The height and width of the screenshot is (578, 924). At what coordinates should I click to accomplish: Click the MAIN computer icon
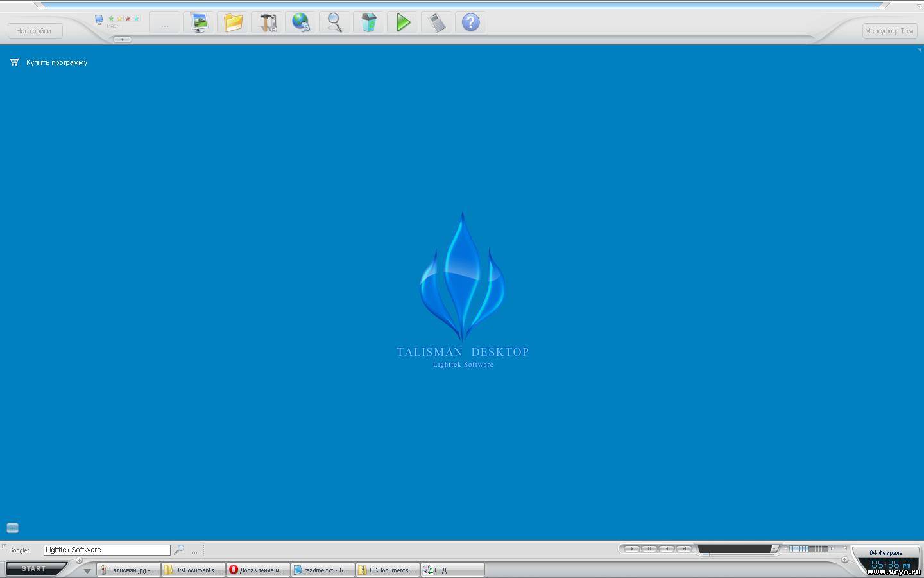(99, 20)
